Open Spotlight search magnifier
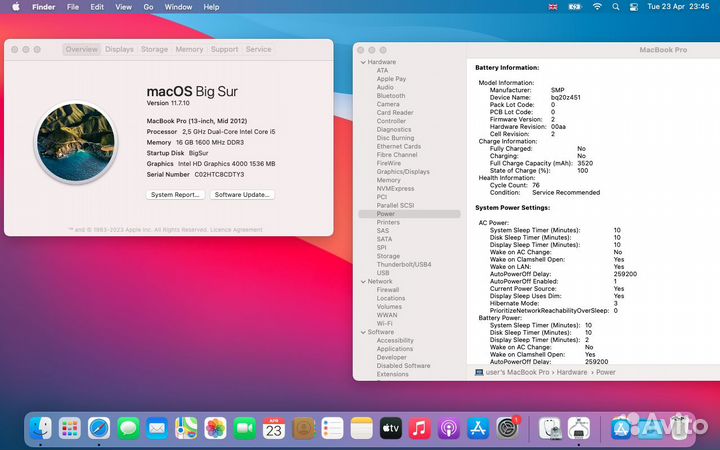 pyautogui.click(x=616, y=7)
